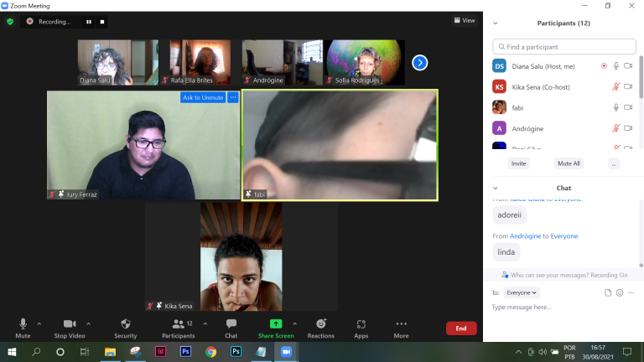Open participants panel more options button
Viewport: 644px width, 362px height.
[614, 163]
